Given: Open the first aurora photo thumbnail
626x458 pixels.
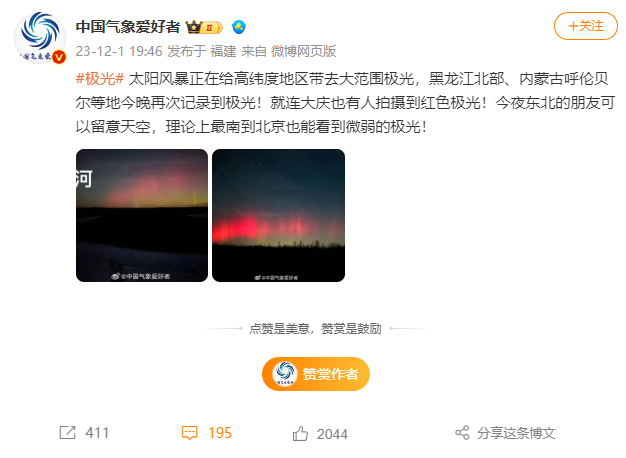Looking at the screenshot, I should coord(142,216).
